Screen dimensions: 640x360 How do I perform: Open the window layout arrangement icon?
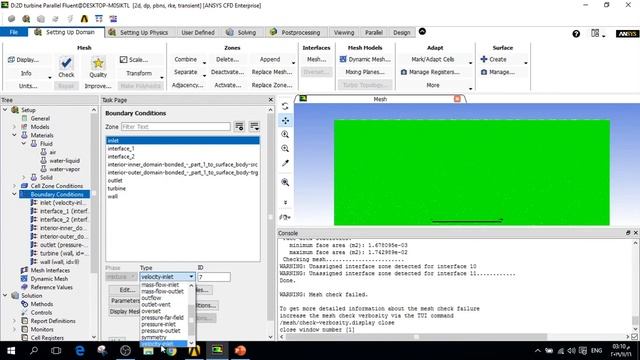pyautogui.click(x=596, y=33)
